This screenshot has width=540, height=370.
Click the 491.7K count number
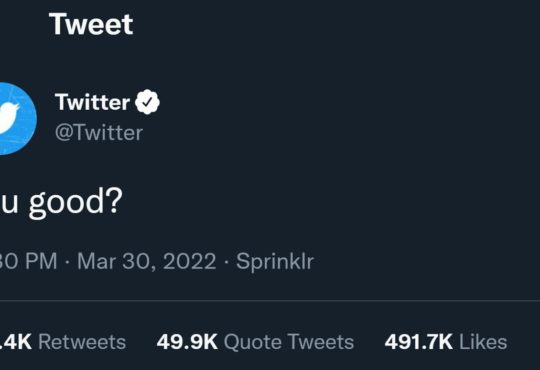click(418, 342)
